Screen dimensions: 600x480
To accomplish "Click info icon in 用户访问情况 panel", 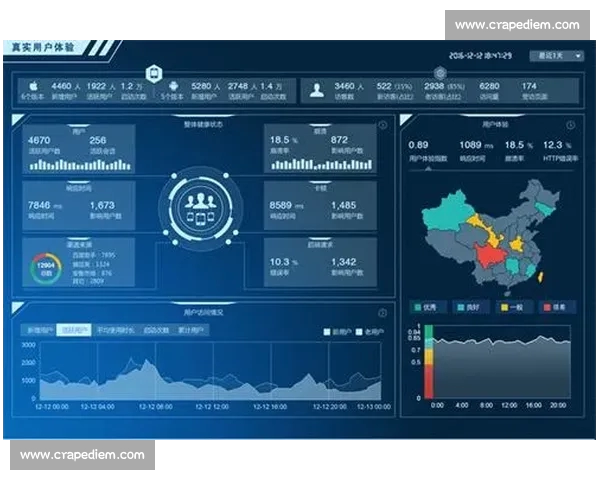I will coord(382,313).
